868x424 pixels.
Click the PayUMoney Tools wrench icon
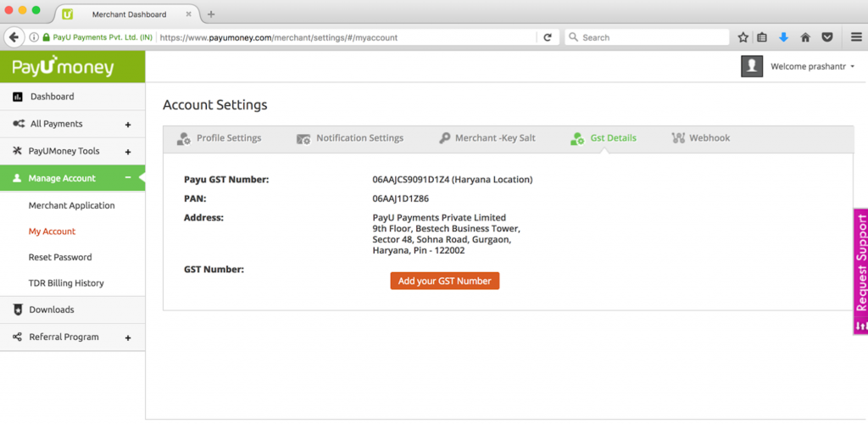point(18,151)
